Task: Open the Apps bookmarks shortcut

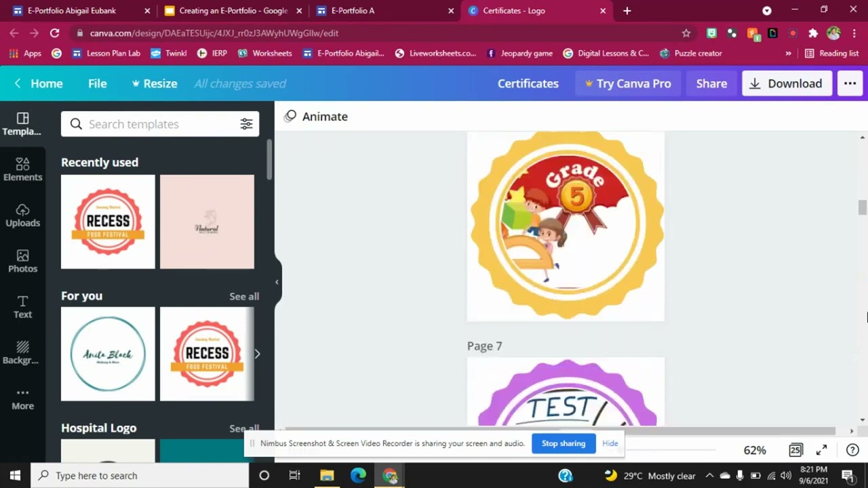Action: [25, 53]
